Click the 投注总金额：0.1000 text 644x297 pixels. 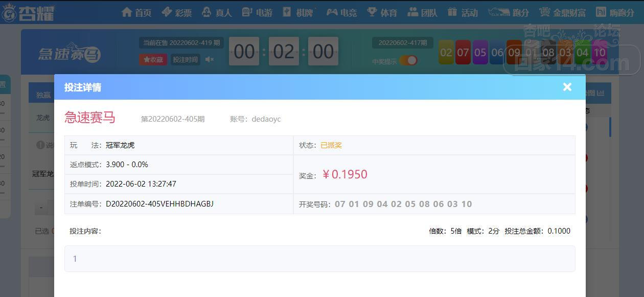[x=537, y=231]
